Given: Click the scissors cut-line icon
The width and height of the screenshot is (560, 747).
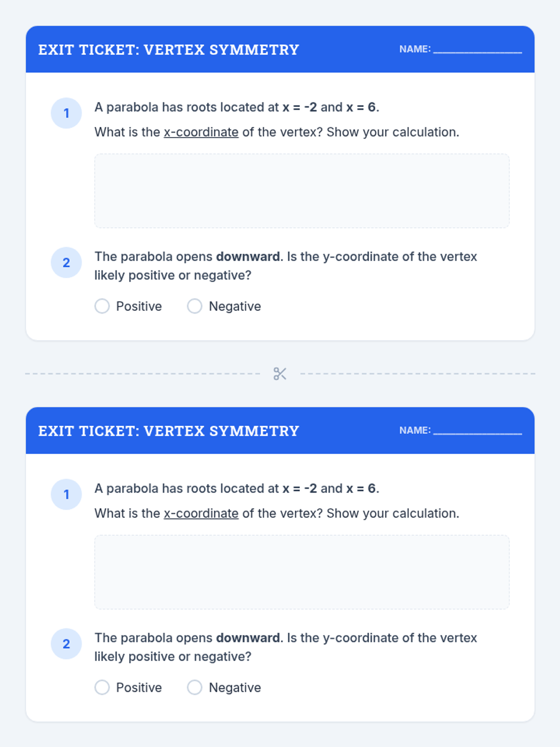Looking at the screenshot, I should coord(280,373).
